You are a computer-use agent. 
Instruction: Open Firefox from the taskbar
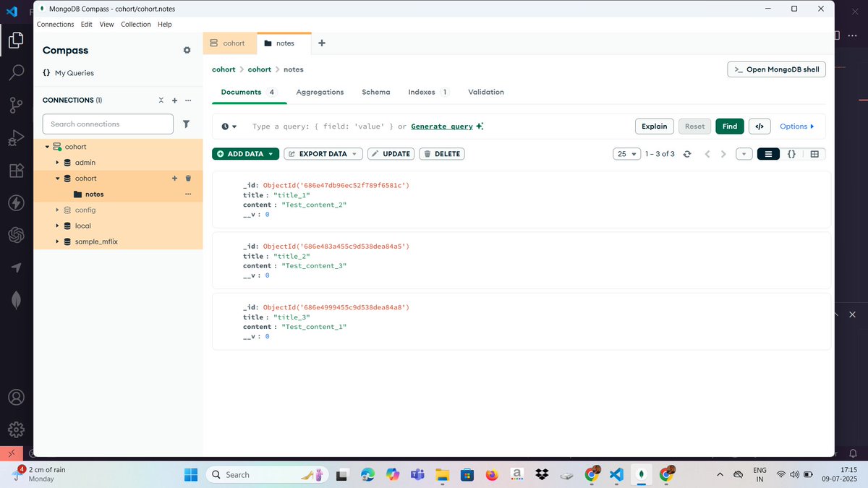tap(492, 475)
